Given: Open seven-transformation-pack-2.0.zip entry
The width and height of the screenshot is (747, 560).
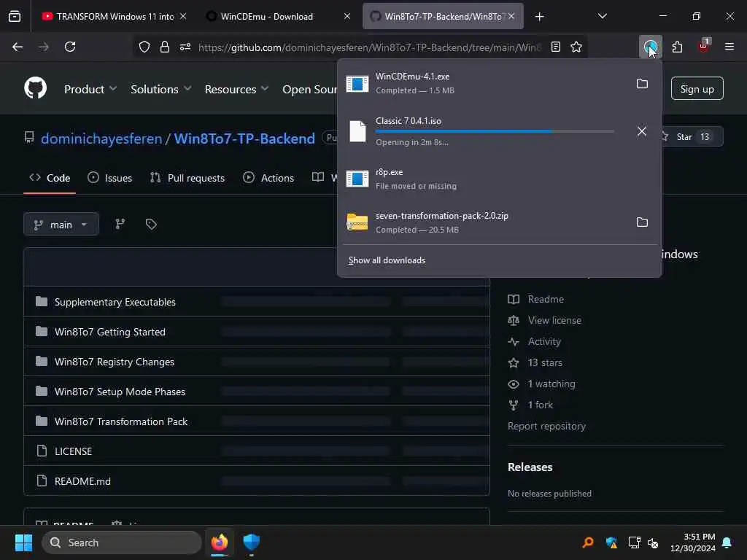Looking at the screenshot, I should click(x=484, y=222).
